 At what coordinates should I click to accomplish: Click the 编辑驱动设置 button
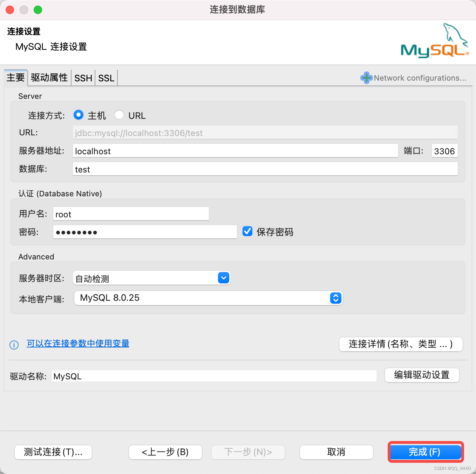tap(422, 375)
